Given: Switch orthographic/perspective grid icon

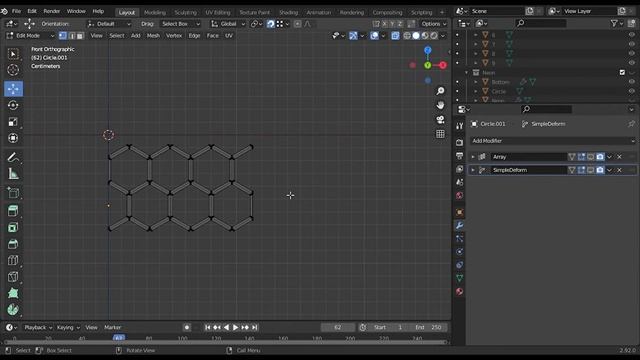Looking at the screenshot, I should tap(440, 134).
